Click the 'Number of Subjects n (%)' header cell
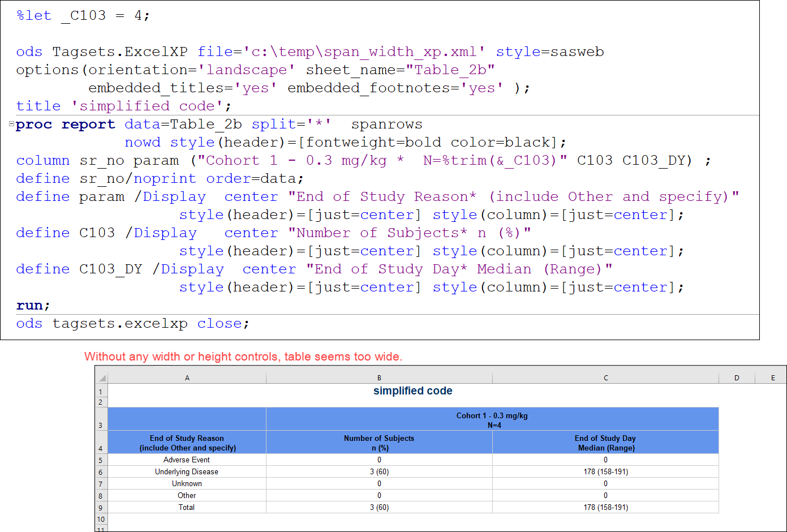The image size is (787, 532). [x=379, y=442]
